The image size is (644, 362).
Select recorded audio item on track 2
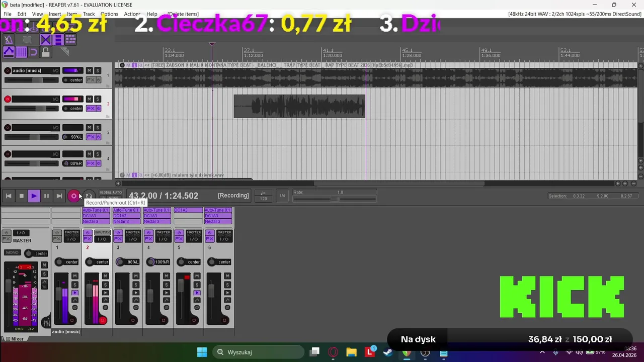point(299,106)
